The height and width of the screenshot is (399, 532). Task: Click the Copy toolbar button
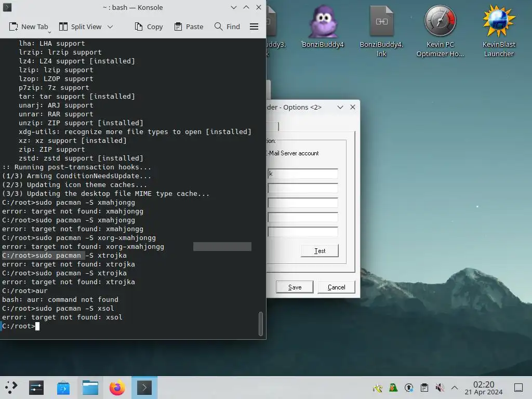click(x=149, y=26)
